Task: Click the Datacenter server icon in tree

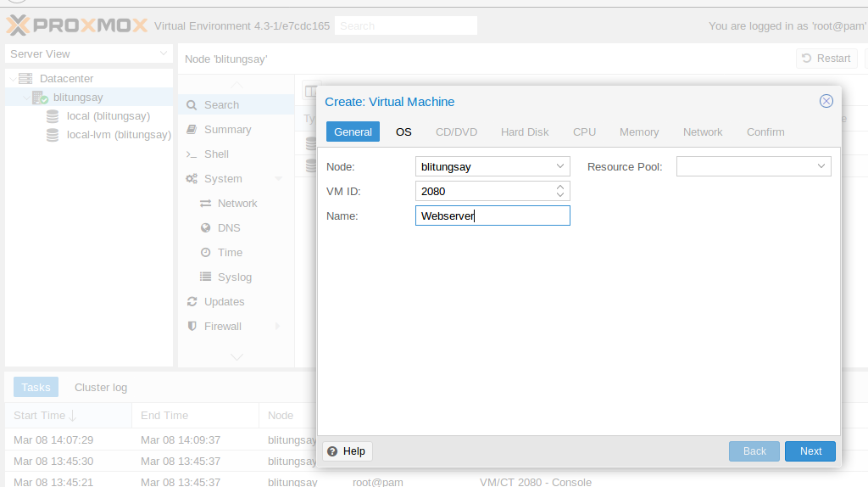Action: (x=25, y=79)
